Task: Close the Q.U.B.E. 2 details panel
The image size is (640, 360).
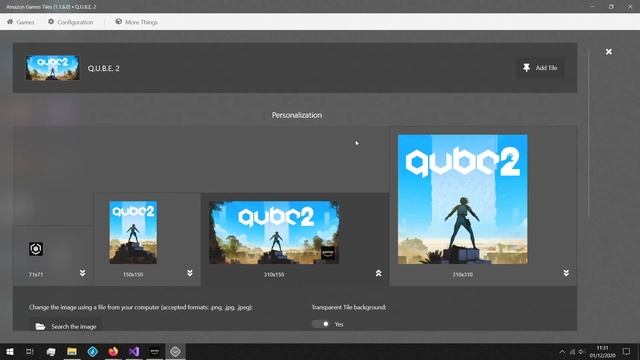Action: (x=609, y=52)
